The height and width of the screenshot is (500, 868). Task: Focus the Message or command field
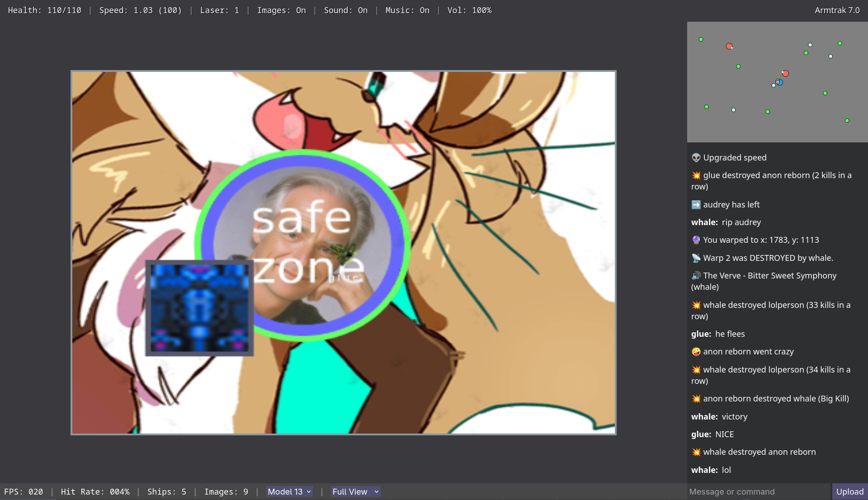click(759, 492)
